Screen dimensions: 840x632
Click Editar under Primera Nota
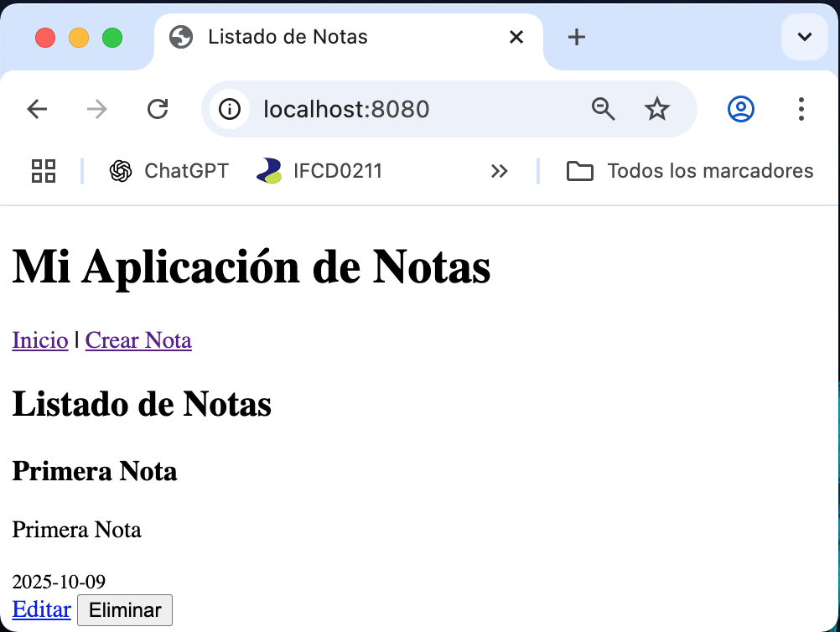coord(41,609)
